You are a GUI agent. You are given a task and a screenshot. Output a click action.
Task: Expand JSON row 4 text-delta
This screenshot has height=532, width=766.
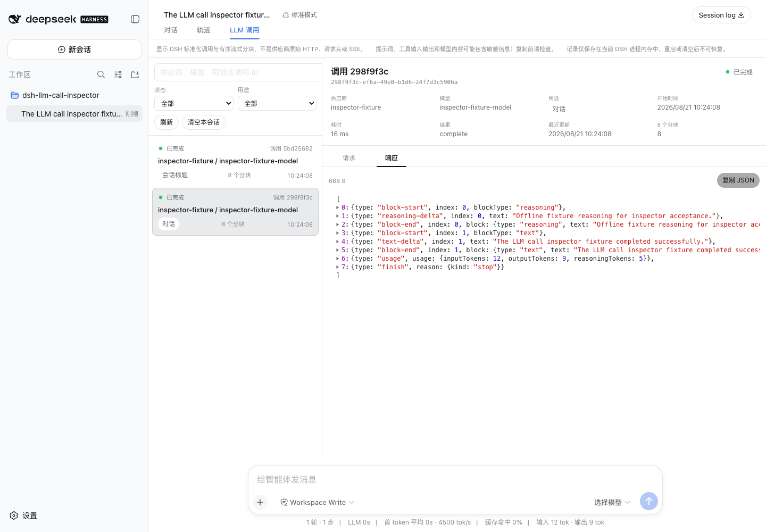(337, 242)
